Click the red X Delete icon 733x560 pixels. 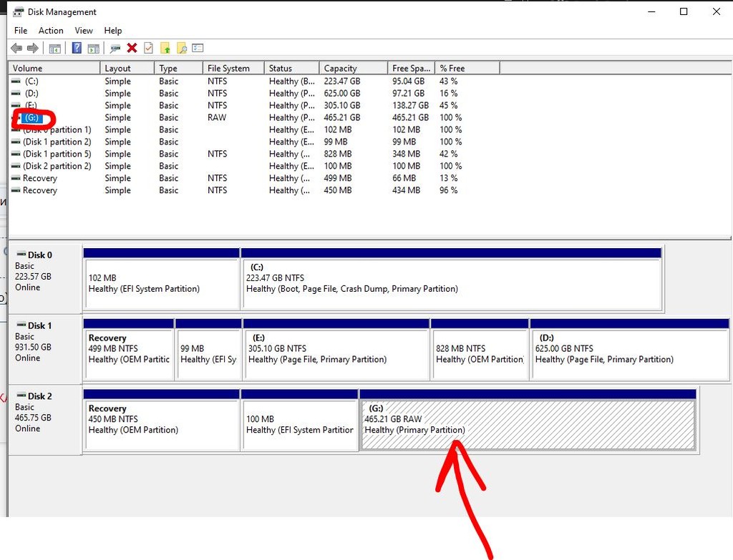tap(132, 48)
